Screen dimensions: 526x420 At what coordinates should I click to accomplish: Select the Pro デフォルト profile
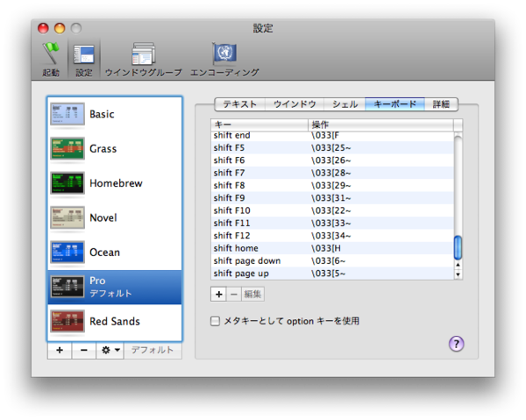click(x=115, y=287)
